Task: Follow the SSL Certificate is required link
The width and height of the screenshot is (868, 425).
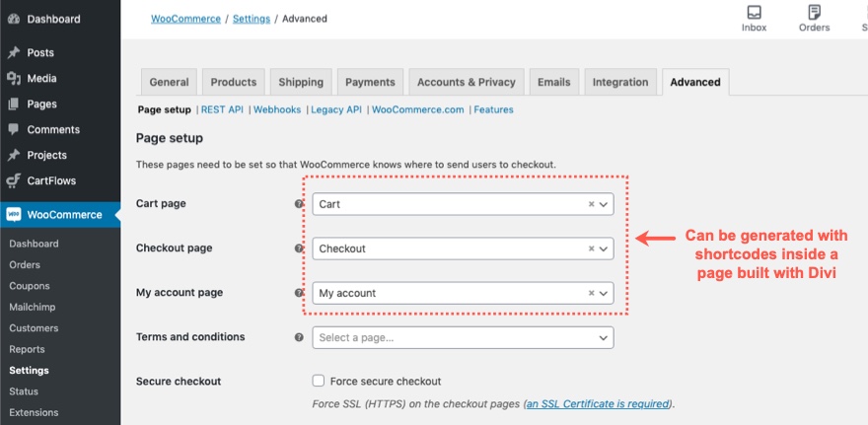Action: 598,403
